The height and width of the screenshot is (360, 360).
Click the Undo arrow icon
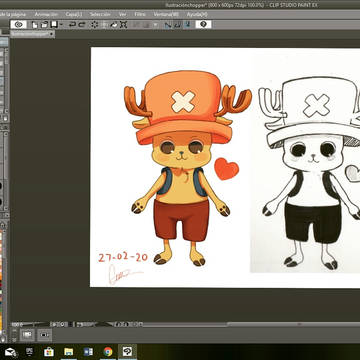(x=72, y=24)
